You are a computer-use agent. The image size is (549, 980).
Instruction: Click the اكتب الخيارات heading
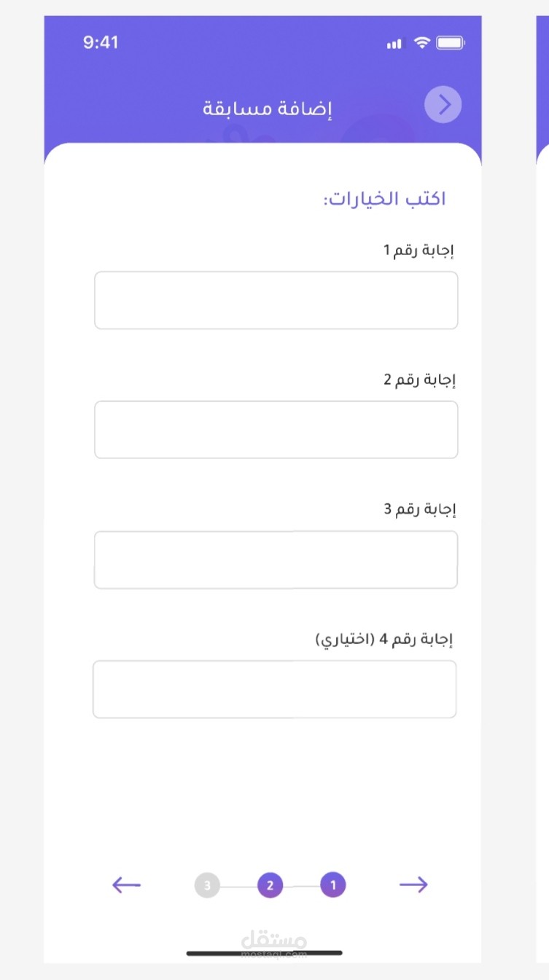point(385,199)
